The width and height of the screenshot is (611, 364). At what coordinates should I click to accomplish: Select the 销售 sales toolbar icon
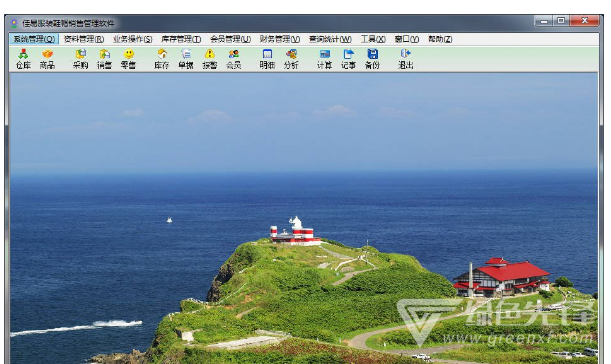[104, 59]
